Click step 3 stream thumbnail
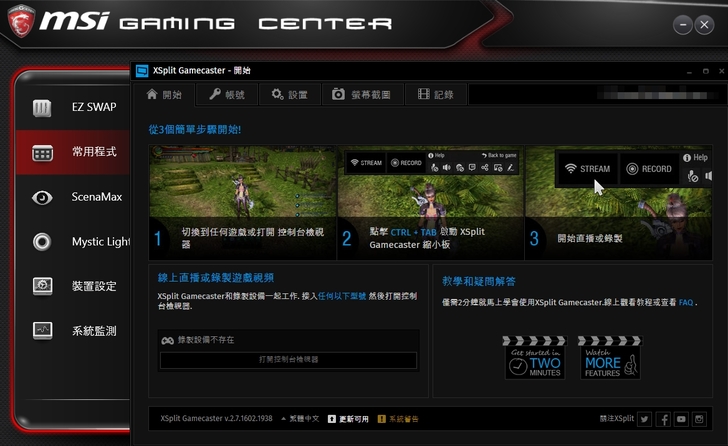This screenshot has height=446, width=728. pyautogui.click(x=618, y=202)
